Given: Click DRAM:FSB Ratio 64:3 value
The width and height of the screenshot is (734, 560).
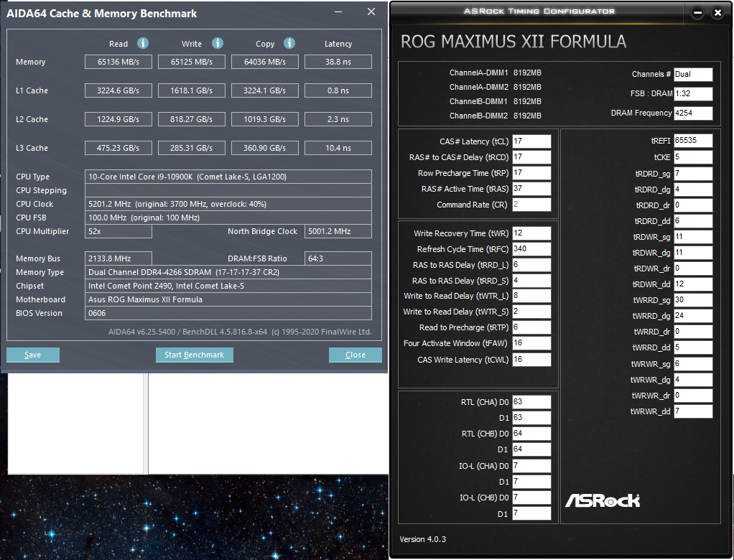Looking at the screenshot, I should coord(338,258).
